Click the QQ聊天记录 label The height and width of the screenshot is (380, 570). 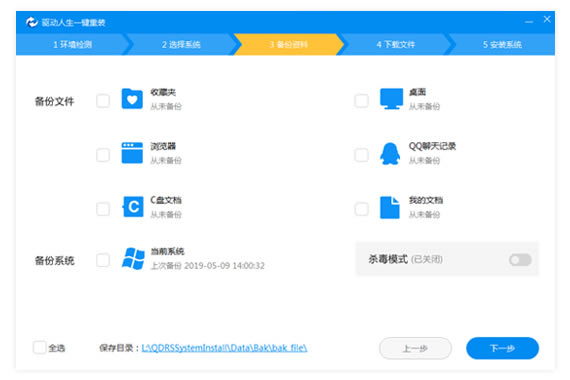432,146
